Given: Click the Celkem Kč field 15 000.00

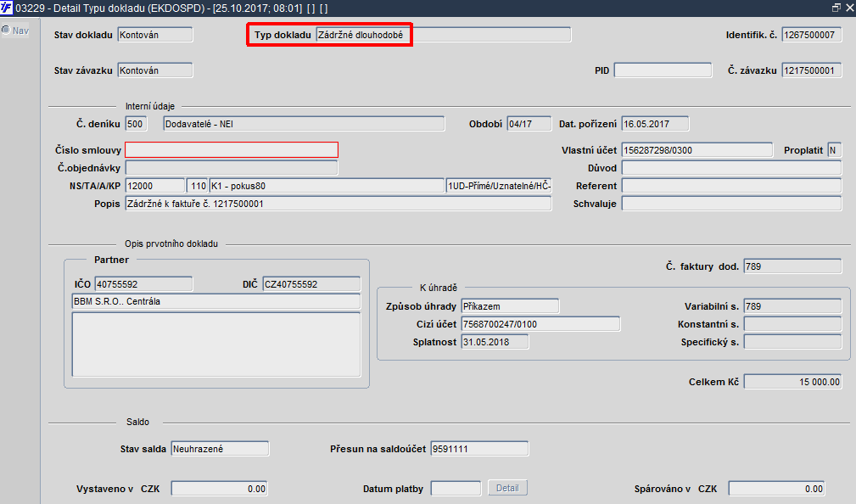Looking at the screenshot, I should [792, 382].
